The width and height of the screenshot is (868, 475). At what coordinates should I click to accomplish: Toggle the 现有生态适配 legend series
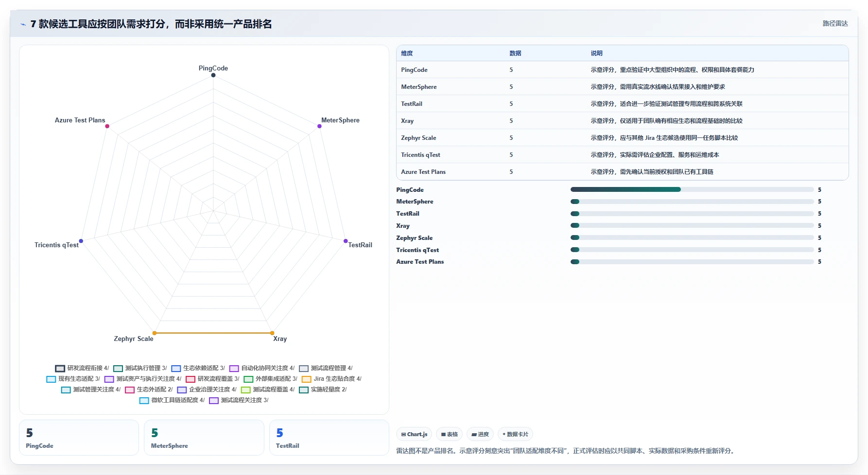point(73,379)
